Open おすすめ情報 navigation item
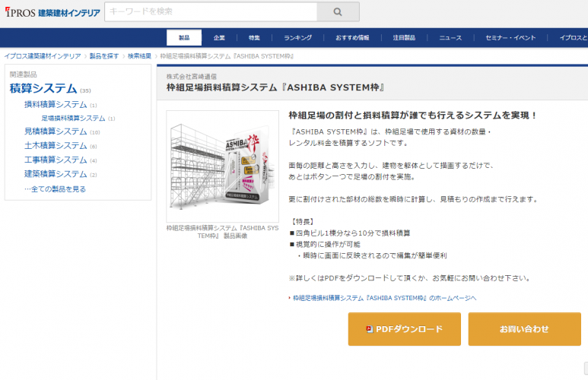588x380 pixels. click(352, 37)
